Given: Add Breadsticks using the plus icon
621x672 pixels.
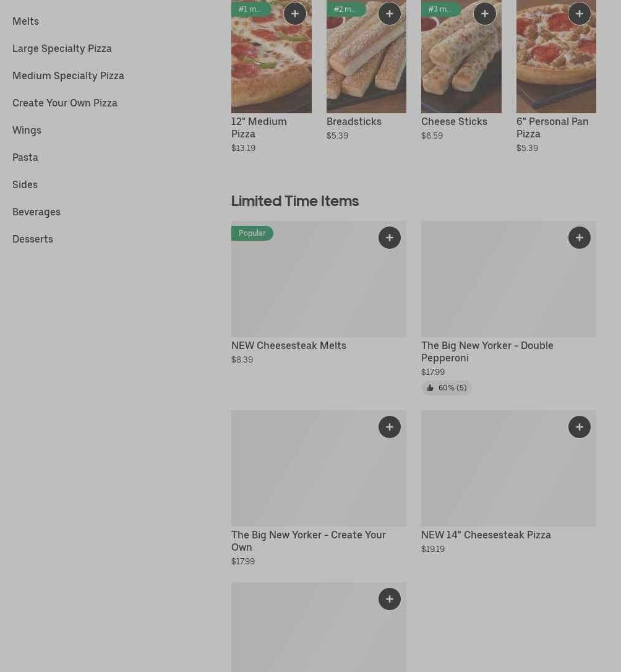Looking at the screenshot, I should (390, 14).
